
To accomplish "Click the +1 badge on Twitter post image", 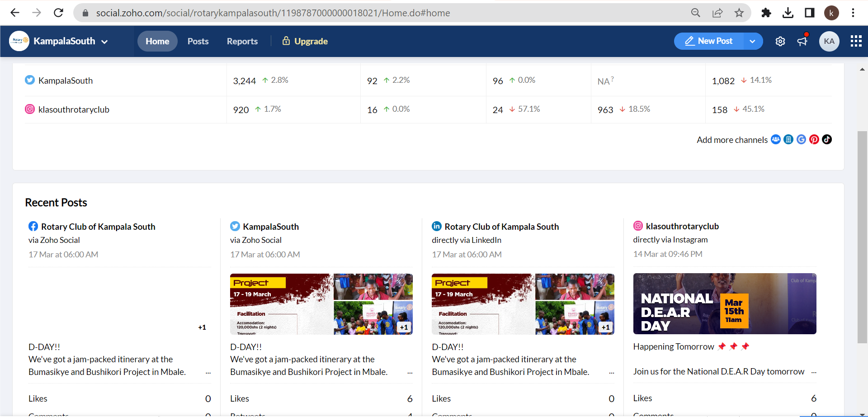I will point(404,327).
